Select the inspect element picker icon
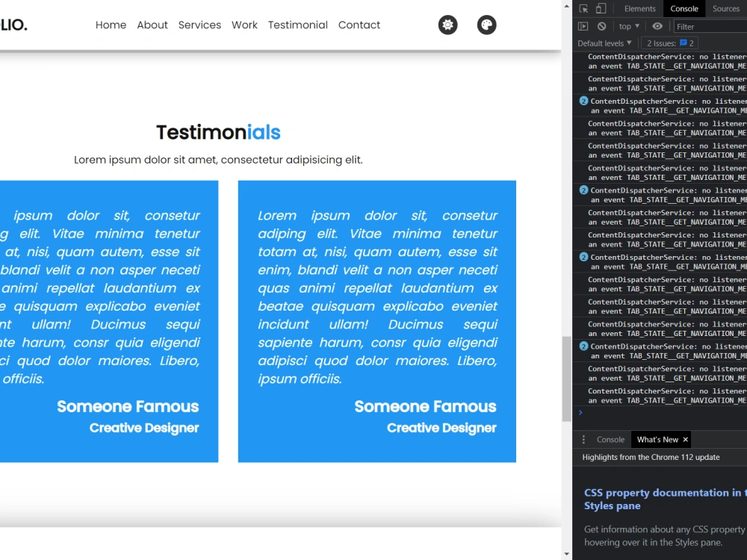The height and width of the screenshot is (560, 747). coord(583,8)
